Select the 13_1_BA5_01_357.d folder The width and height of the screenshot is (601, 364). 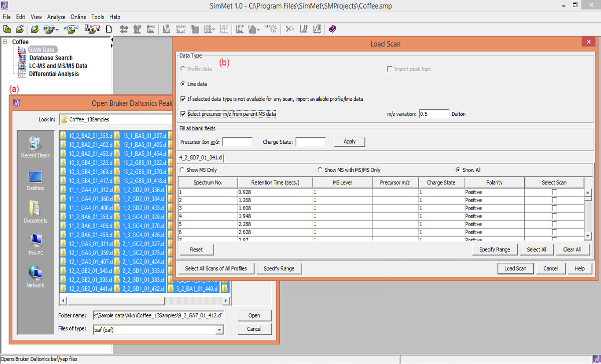[x=140, y=136]
